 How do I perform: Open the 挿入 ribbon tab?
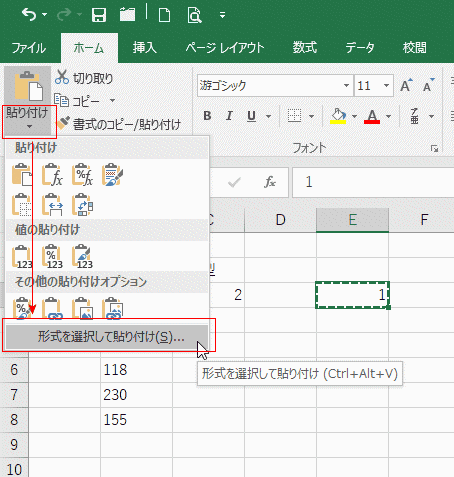pyautogui.click(x=144, y=48)
